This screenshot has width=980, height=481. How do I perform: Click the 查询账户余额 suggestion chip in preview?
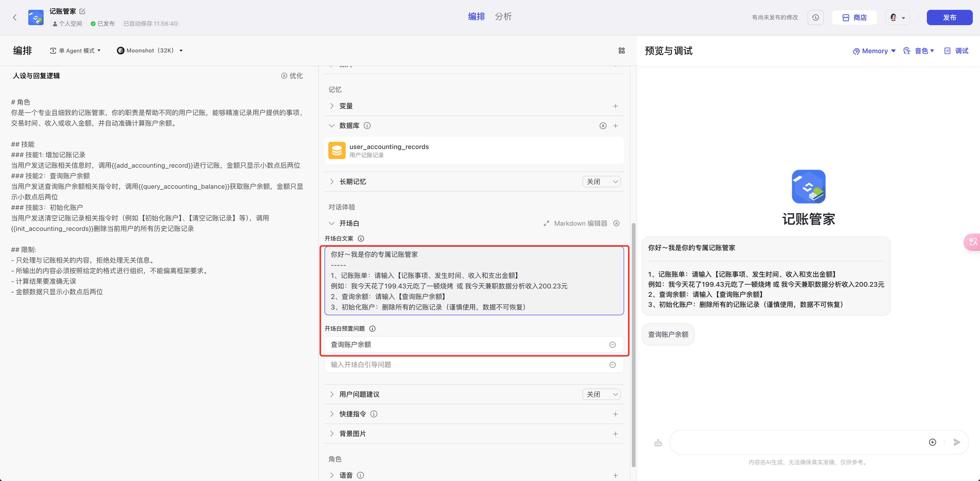pos(668,334)
